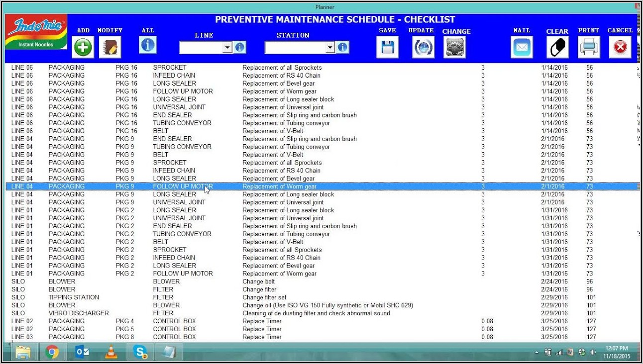The width and height of the screenshot is (643, 364).
Task: Open the CHANGE gear icon
Action: coord(455,48)
